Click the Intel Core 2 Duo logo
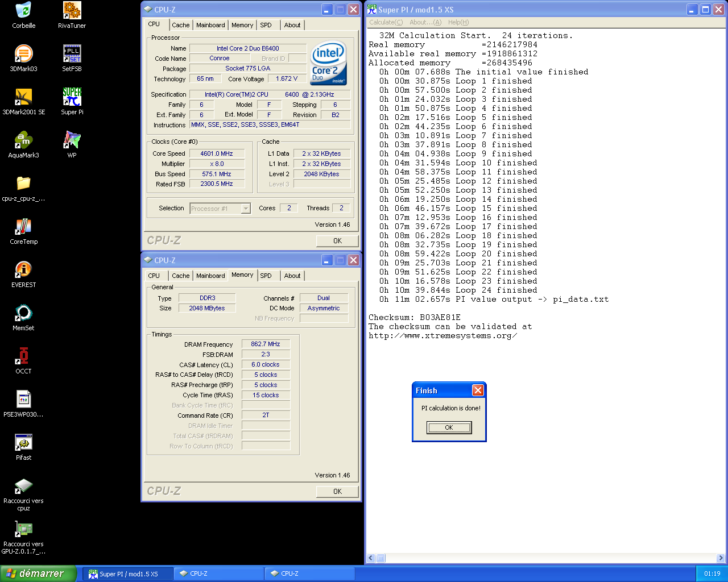Viewport: 728px width, 582px height. pos(328,63)
